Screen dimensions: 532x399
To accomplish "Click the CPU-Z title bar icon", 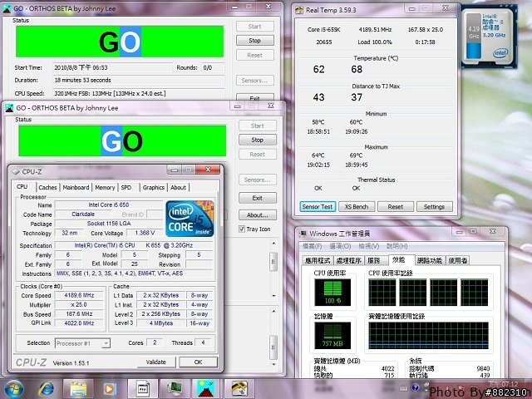I will 16,172.
